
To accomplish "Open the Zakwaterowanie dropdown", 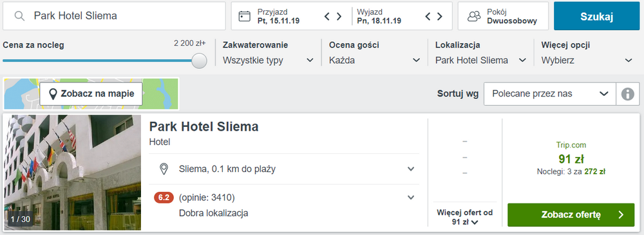I will pos(268,61).
